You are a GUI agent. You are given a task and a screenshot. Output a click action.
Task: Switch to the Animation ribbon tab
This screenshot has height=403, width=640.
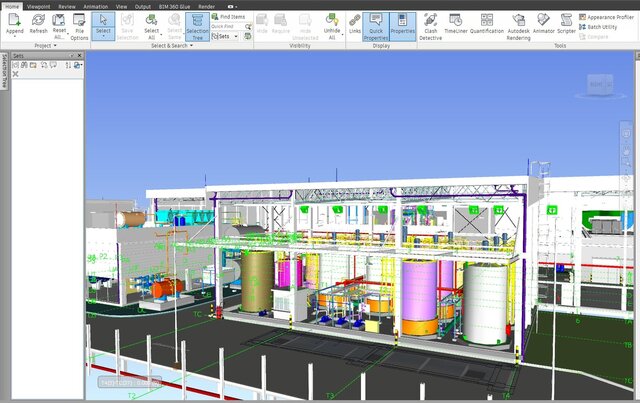[x=96, y=7]
